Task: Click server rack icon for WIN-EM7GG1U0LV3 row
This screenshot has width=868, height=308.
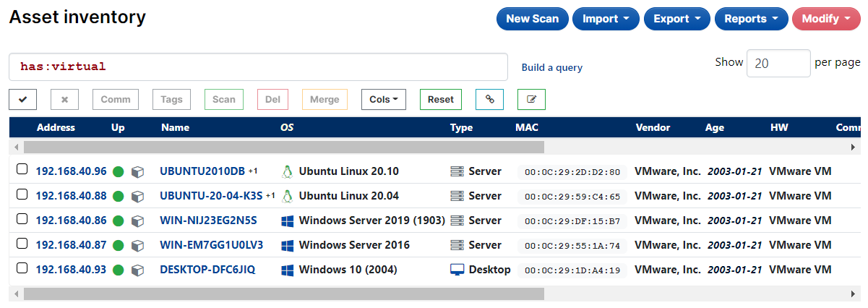Action: click(x=457, y=245)
